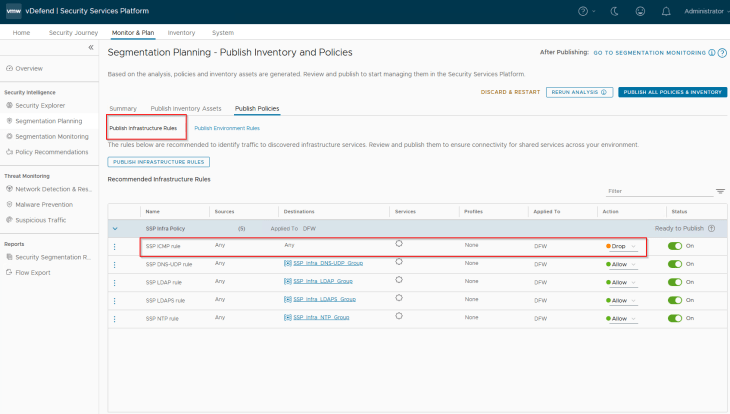Select the Publish Environment Rules sub-tab
Viewport: 730px width, 414px height.
[227, 128]
